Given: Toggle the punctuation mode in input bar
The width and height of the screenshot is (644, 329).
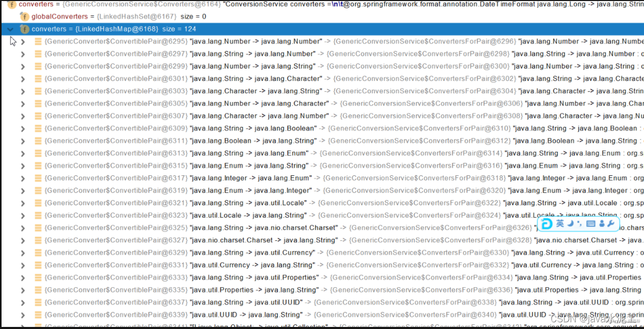Looking at the screenshot, I should coord(579,224).
